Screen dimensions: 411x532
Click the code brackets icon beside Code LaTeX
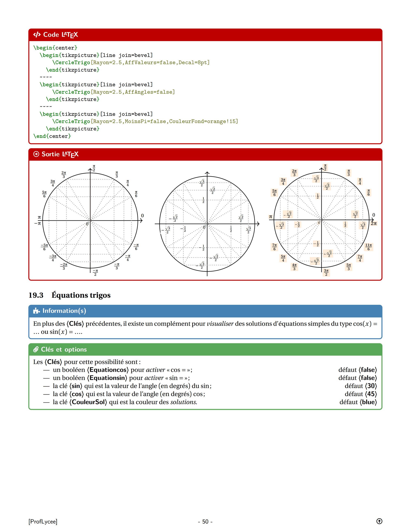pyautogui.click(x=37, y=35)
